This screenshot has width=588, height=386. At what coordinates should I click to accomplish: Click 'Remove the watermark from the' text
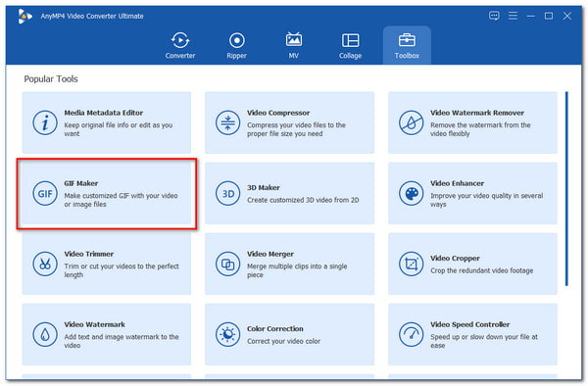(480, 125)
